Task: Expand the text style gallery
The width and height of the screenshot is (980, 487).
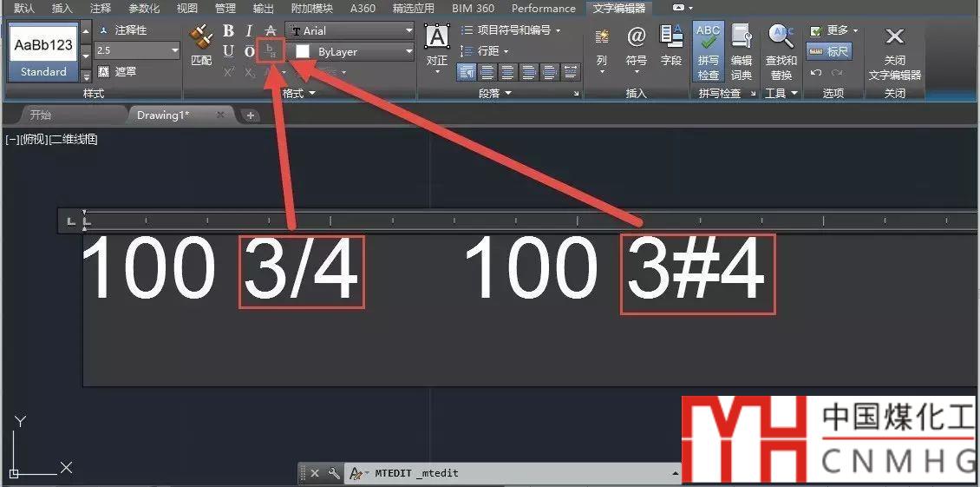Action: tap(86, 76)
